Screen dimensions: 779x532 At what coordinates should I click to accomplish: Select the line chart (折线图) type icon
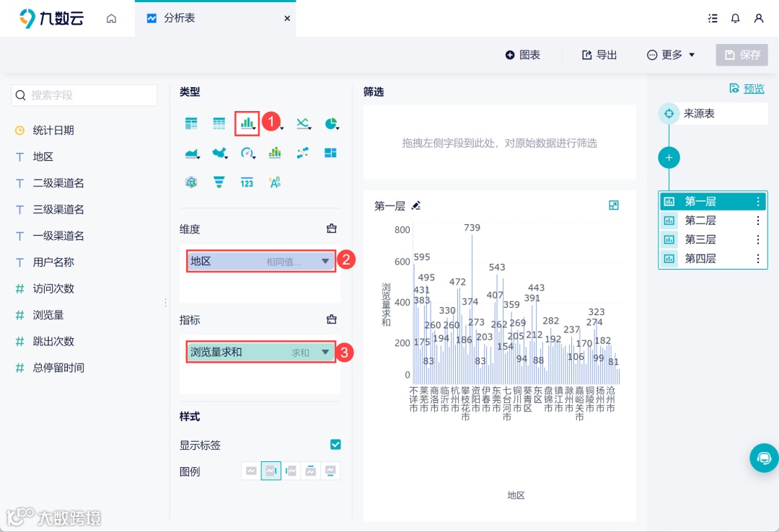[304, 123]
